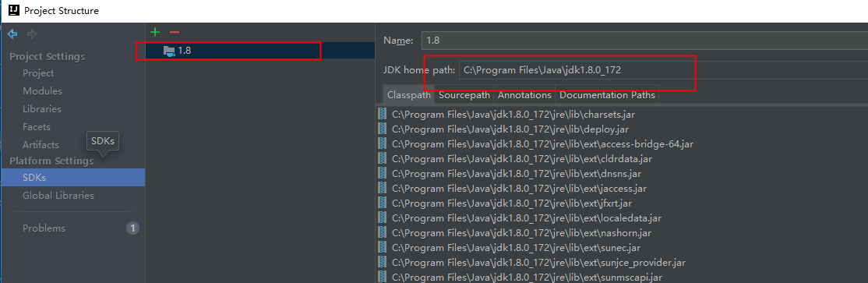This screenshot has width=868, height=283.
Task: Click jar icon beside sunmscapi.jar
Action: point(382,276)
